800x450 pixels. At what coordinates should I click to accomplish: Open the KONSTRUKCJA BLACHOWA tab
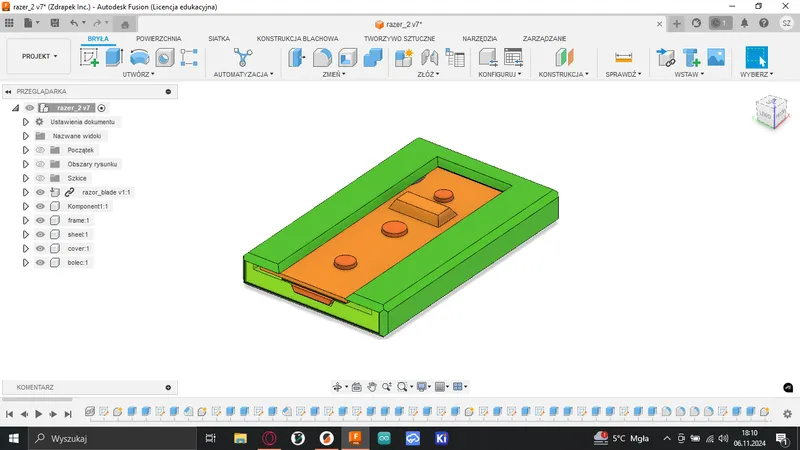pyautogui.click(x=297, y=38)
